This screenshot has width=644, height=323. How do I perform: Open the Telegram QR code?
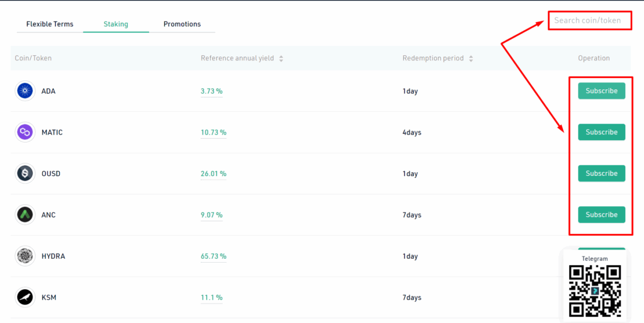click(x=595, y=291)
